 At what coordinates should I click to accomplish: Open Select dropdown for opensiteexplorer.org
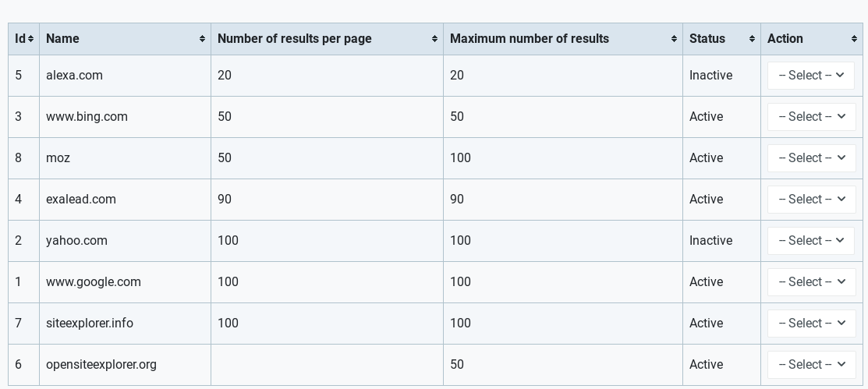pyautogui.click(x=811, y=365)
